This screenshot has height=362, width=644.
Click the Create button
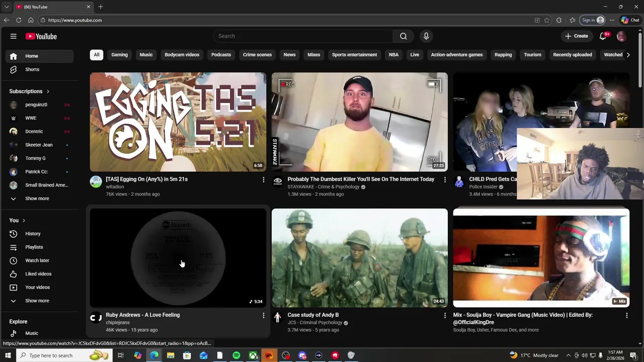[x=576, y=36]
